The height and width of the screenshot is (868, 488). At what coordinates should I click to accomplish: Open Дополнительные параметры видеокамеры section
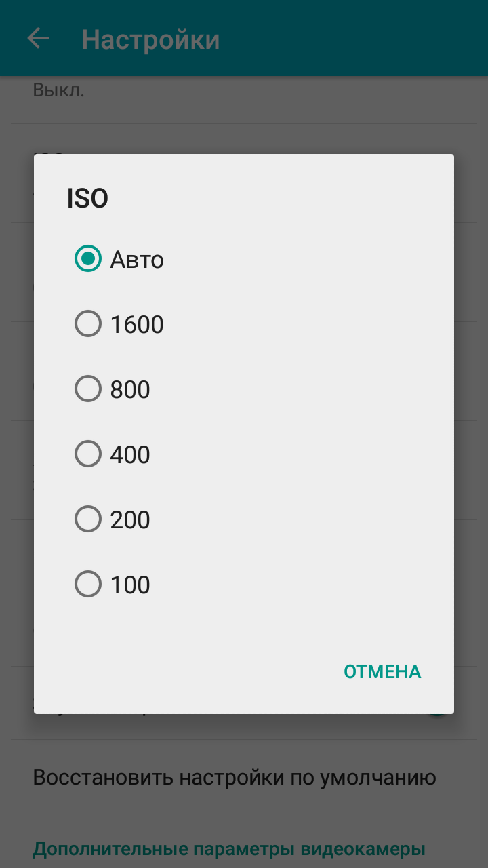tap(229, 848)
